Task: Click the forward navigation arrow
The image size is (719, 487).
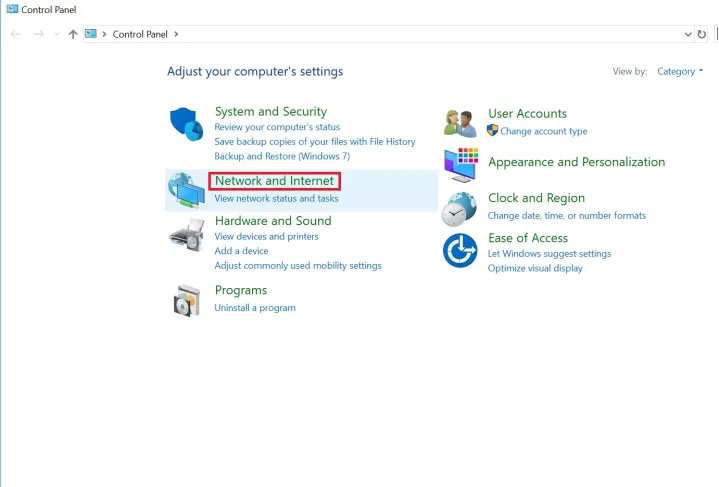Action: [x=39, y=34]
